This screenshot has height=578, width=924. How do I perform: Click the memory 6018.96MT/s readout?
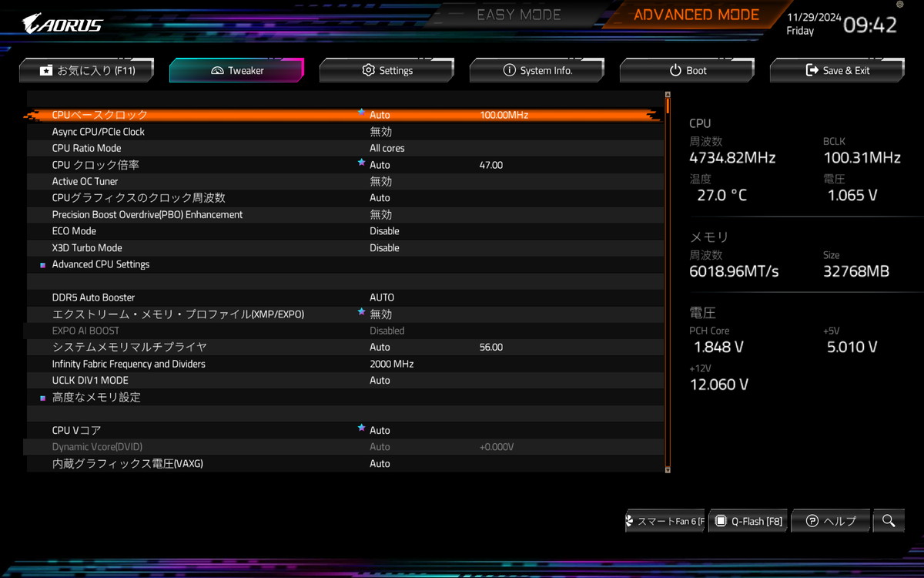[x=734, y=271]
